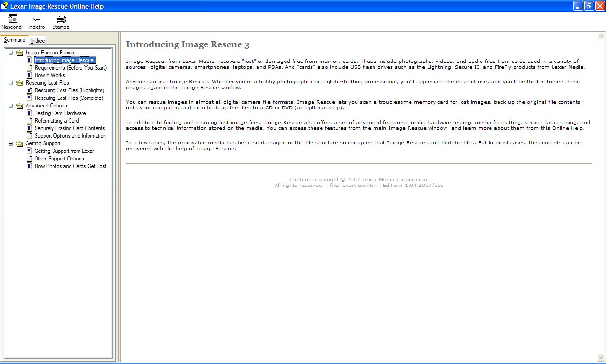This screenshot has height=364, width=606.
Task: Click the Getting Support folder icon
Action: 19,143
